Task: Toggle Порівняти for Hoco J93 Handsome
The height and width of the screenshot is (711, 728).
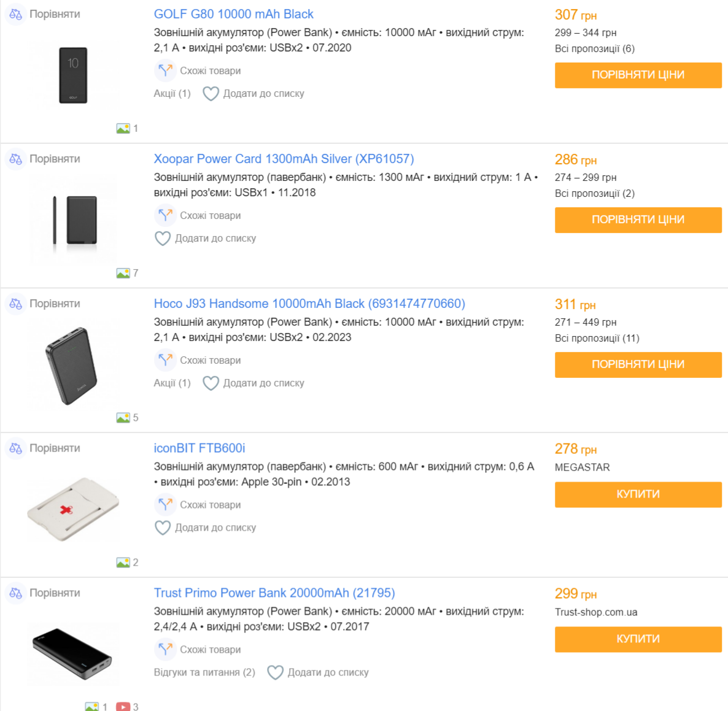Action: tap(55, 304)
